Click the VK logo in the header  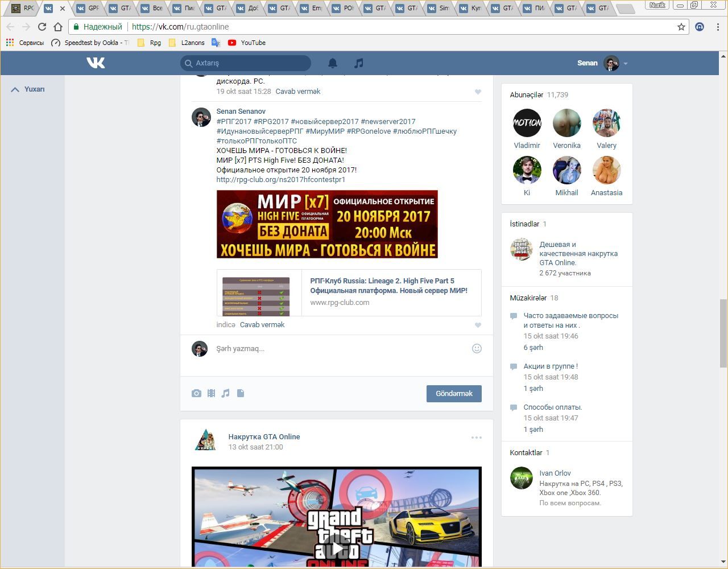coord(96,63)
